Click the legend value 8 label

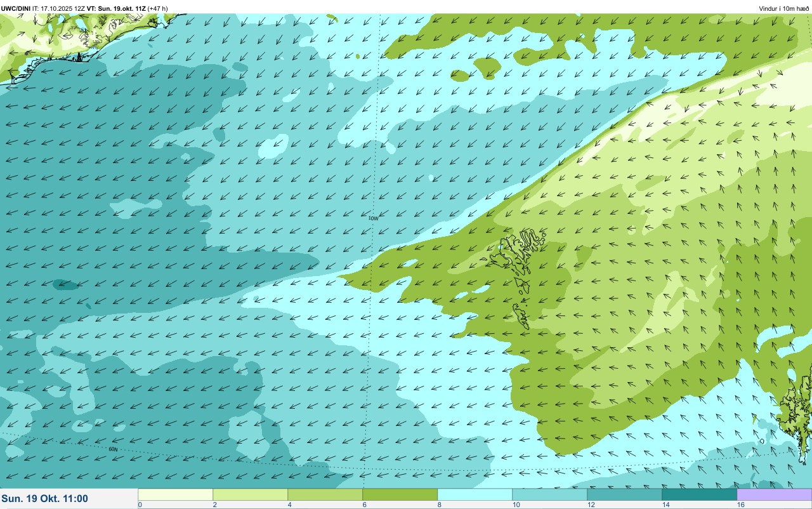(x=440, y=505)
